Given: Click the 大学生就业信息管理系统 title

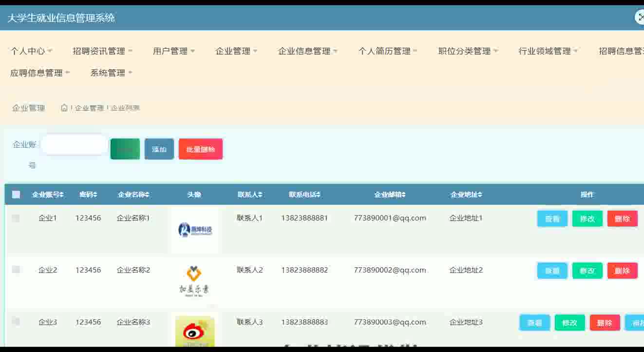Looking at the screenshot, I should (61, 18).
